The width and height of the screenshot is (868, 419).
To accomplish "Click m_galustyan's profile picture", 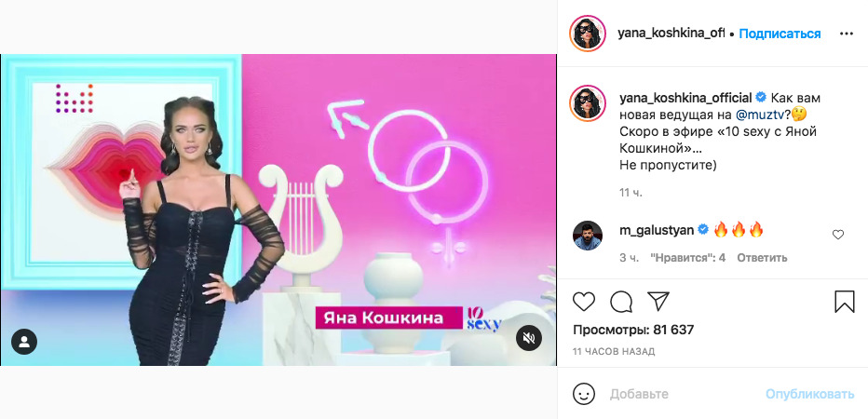I will pos(587,236).
